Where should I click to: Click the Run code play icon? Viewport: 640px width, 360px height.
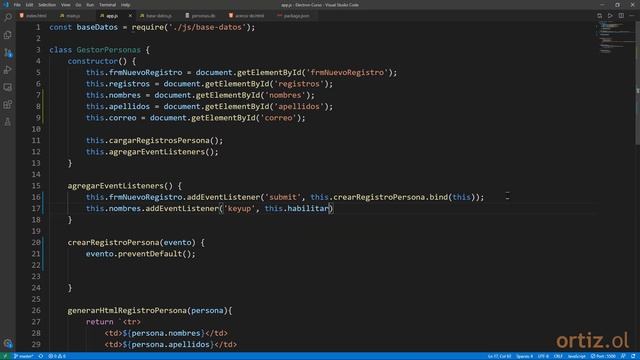(610, 16)
